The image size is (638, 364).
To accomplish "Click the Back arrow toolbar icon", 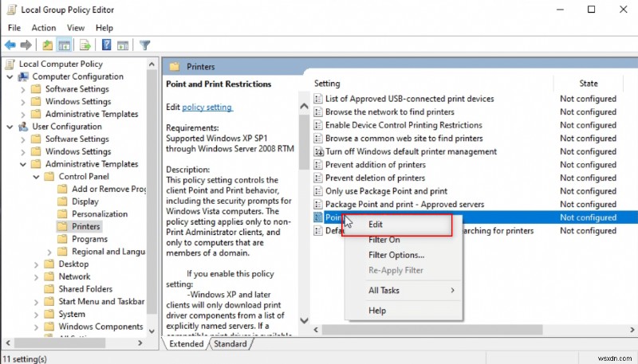I will (10, 45).
